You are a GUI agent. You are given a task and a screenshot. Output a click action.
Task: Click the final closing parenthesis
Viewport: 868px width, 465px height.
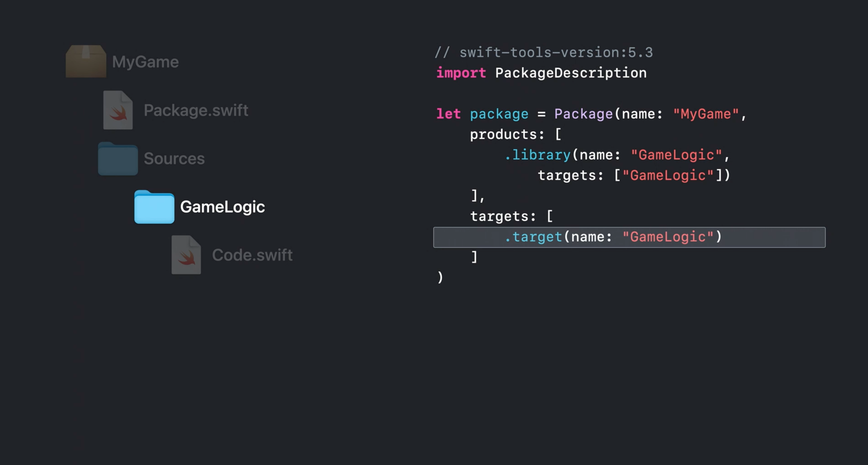440,277
